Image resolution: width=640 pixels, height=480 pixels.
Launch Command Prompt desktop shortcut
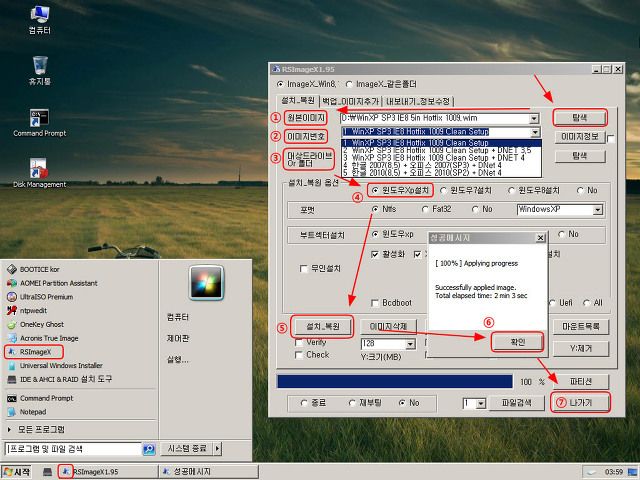coord(39,122)
